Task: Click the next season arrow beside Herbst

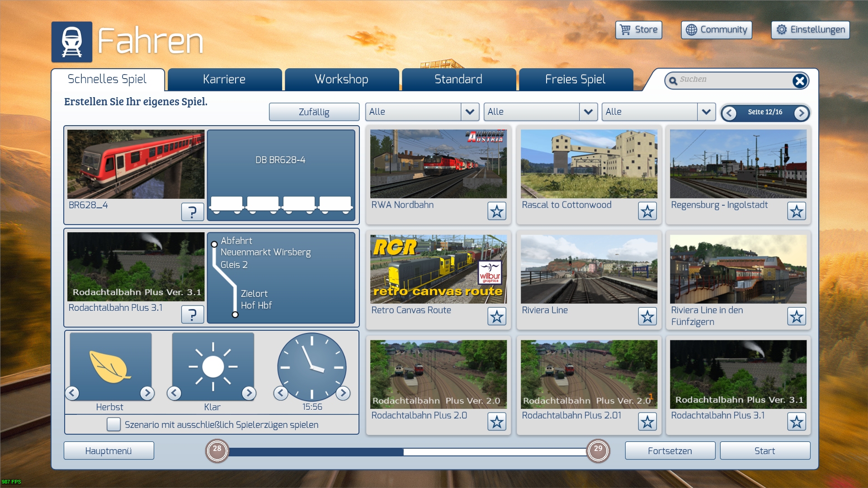Action: 147,393
